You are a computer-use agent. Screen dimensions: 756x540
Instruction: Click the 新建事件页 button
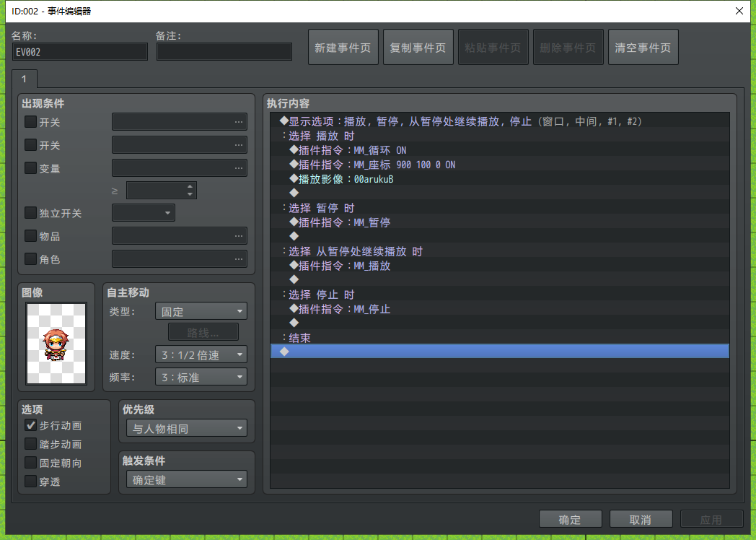coord(343,48)
